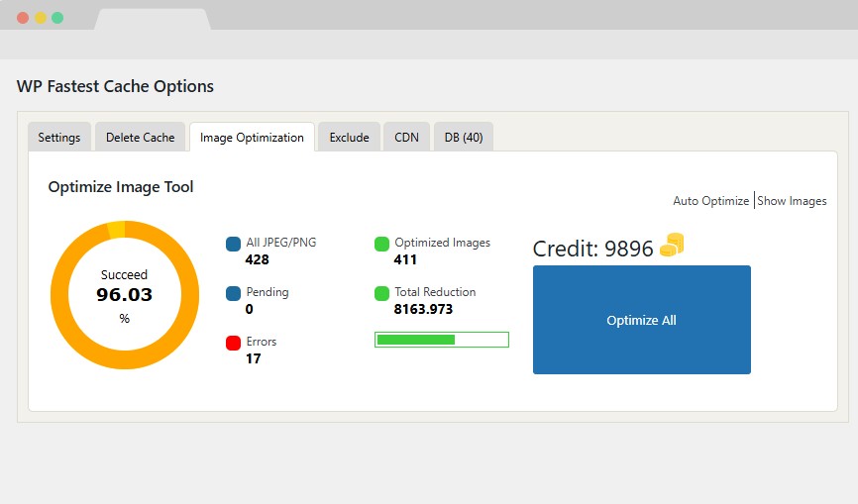Open the Exclude tab

pos(349,137)
